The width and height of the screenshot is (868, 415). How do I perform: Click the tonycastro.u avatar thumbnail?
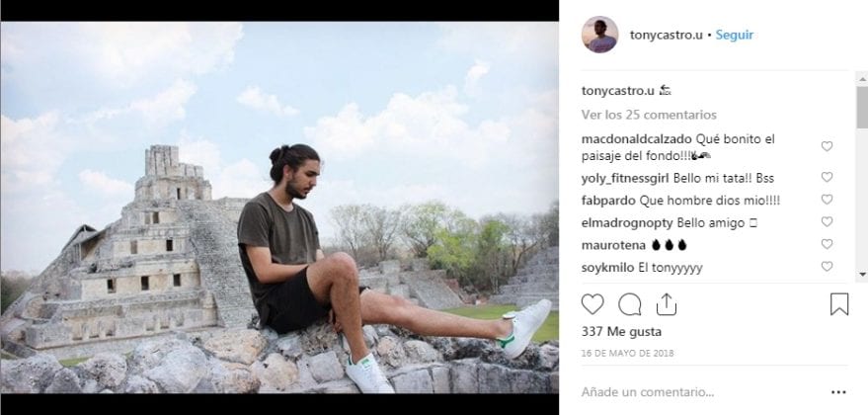click(x=599, y=35)
